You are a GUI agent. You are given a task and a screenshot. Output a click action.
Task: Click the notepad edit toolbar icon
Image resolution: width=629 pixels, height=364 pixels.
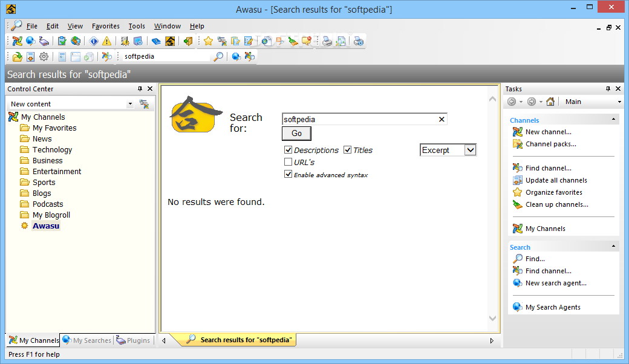tap(249, 41)
